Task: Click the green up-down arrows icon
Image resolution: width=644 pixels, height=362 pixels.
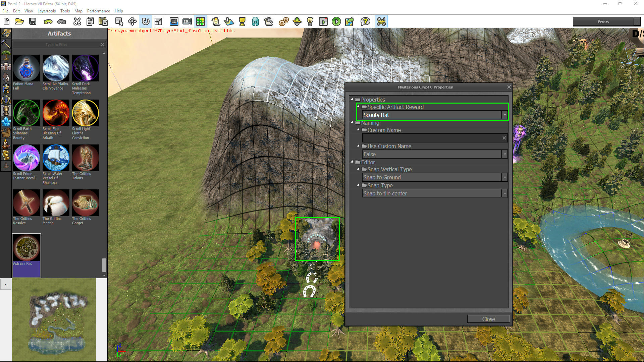Action: tap(297, 22)
